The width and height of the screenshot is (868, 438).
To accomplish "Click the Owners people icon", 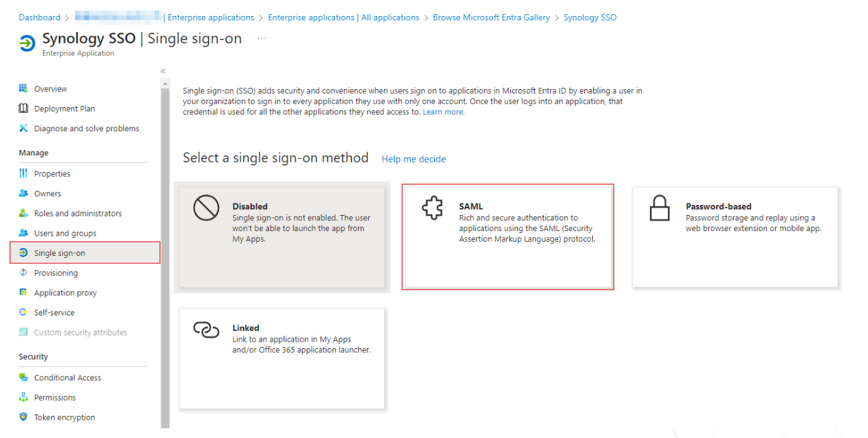I will [x=23, y=194].
